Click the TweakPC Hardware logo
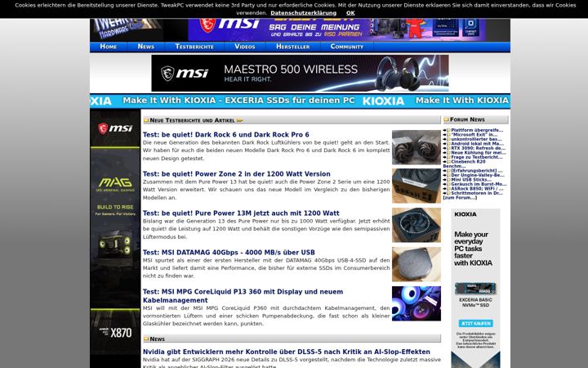This screenshot has height=368, width=588. point(126,29)
